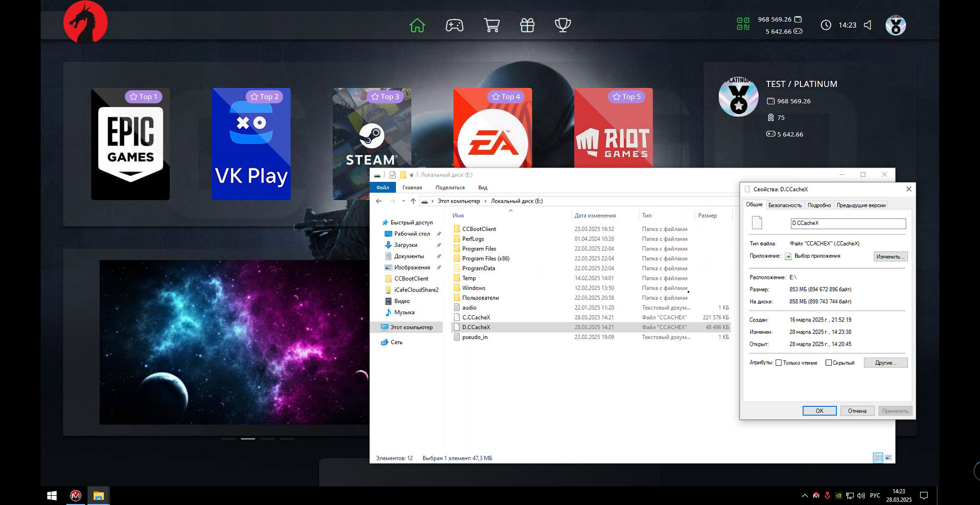Screen dimensions: 980x505
Task: Open the shopping cart store icon
Action: [x=492, y=25]
